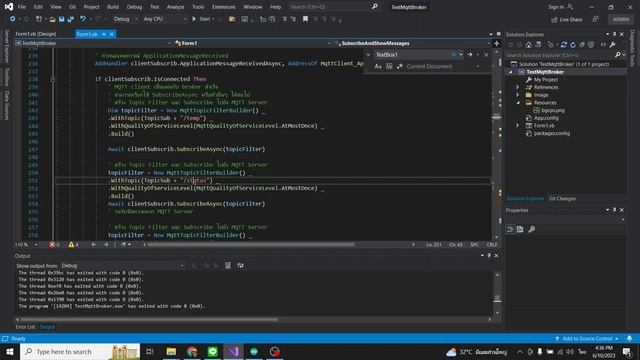Click the Alphabetical sort icon in Properties
The image size is (640, 360).
[520, 229]
